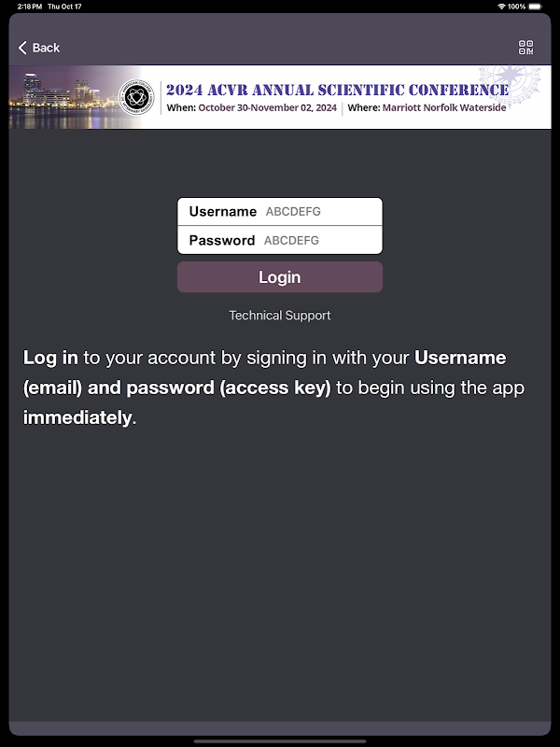The height and width of the screenshot is (747, 560).
Task: Tap the Back chevron arrow
Action: coord(22,48)
